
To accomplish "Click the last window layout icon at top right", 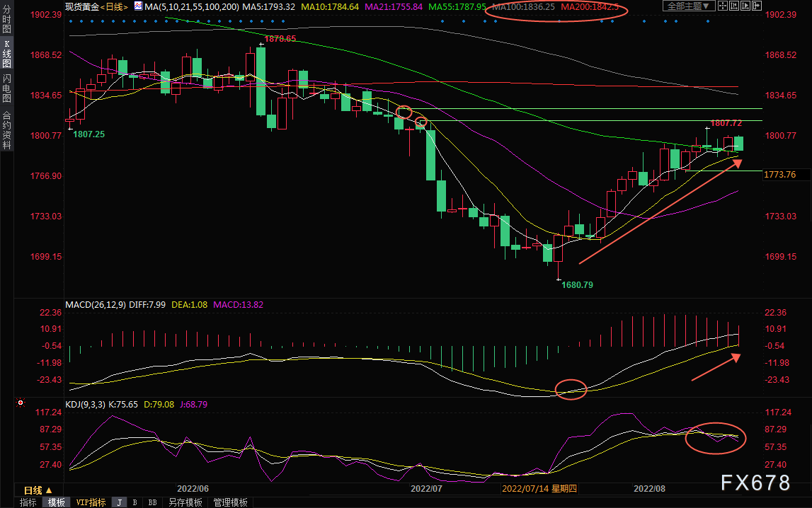I will pos(755,6).
